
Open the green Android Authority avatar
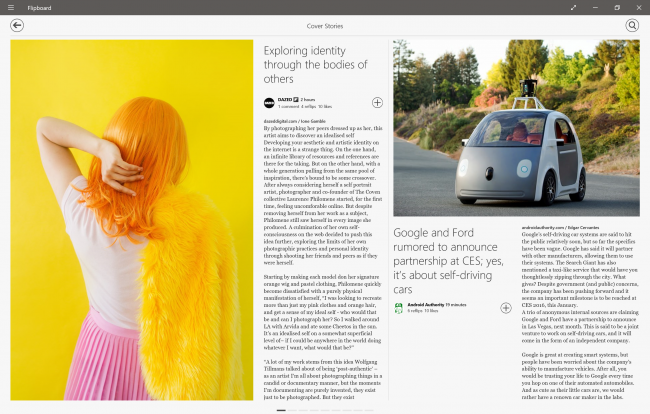point(398,308)
